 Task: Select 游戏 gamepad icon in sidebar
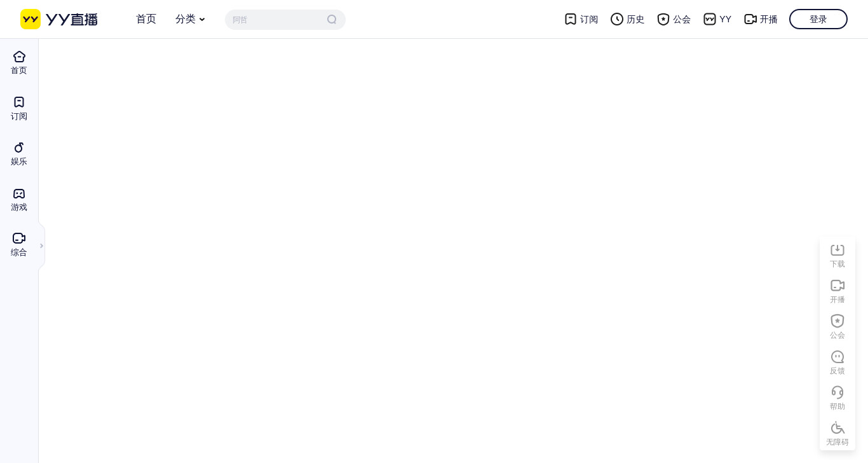19,193
